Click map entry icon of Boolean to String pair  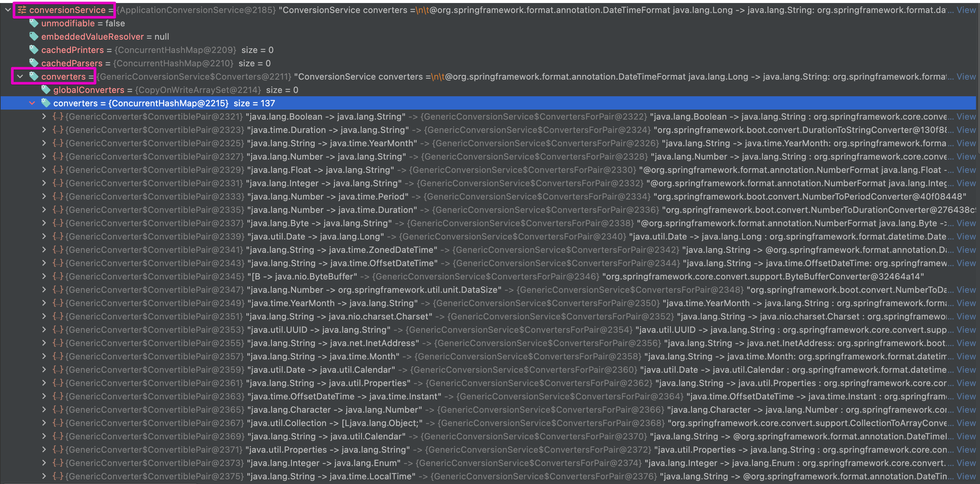(58, 116)
